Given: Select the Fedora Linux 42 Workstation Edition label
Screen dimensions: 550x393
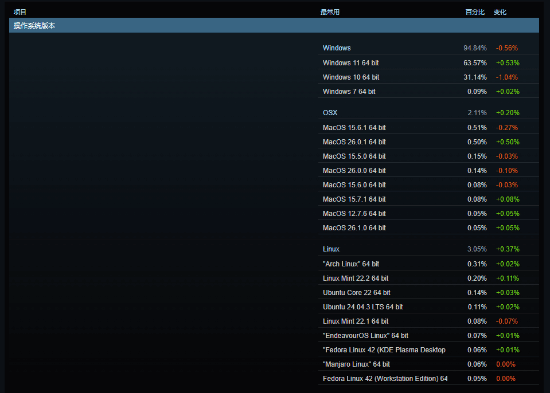Looking at the screenshot, I should [385, 379].
